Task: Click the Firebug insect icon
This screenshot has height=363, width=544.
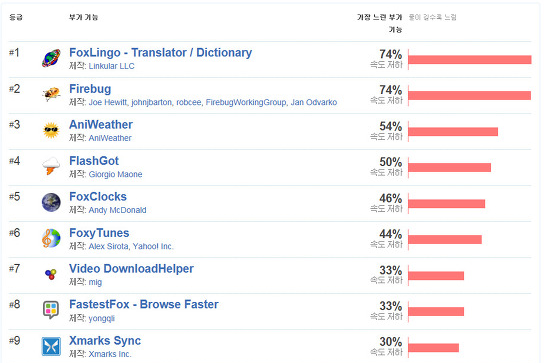Action: point(51,94)
